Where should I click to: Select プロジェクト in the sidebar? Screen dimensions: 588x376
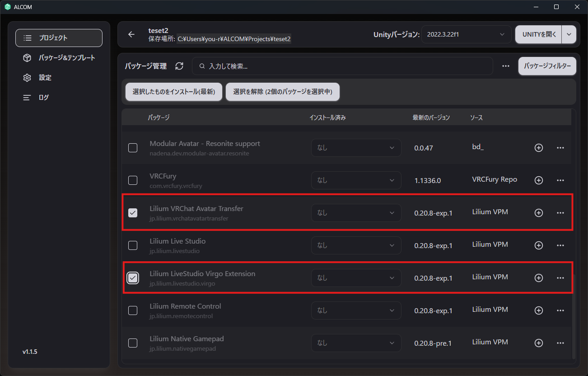click(x=59, y=38)
